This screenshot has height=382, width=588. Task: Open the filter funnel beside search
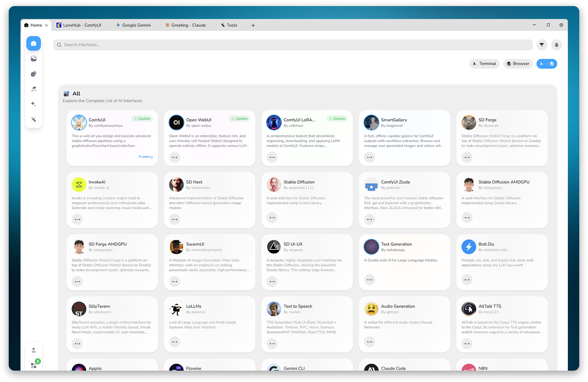coord(542,45)
